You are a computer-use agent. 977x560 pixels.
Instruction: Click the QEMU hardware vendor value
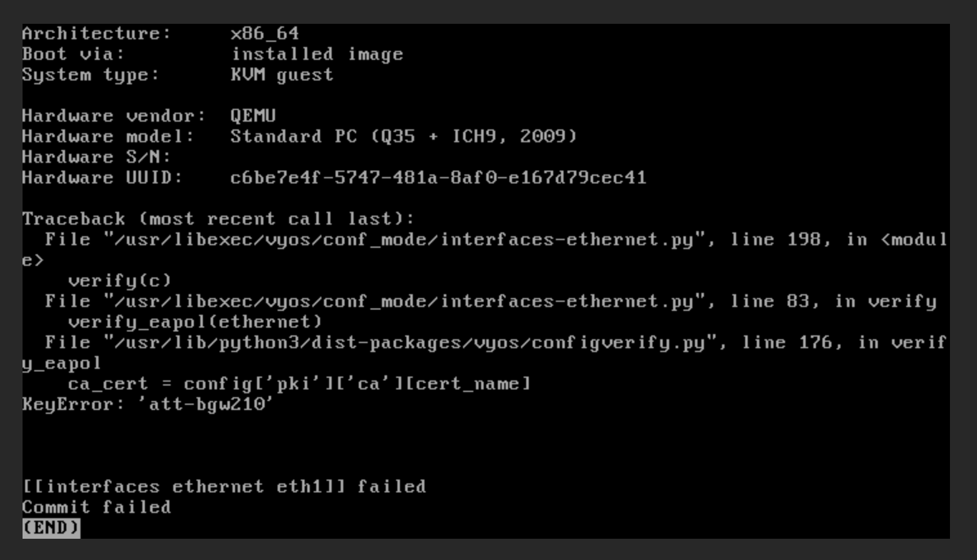click(253, 117)
